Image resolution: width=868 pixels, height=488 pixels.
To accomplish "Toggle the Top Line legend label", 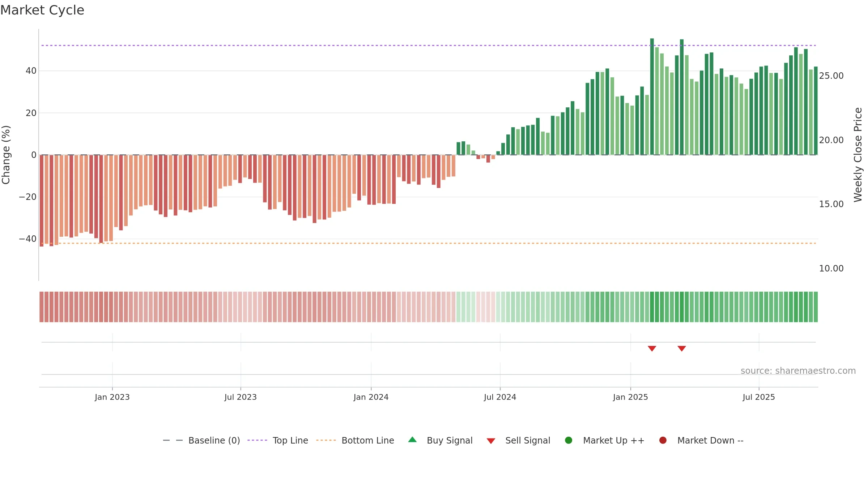I will pos(290,440).
